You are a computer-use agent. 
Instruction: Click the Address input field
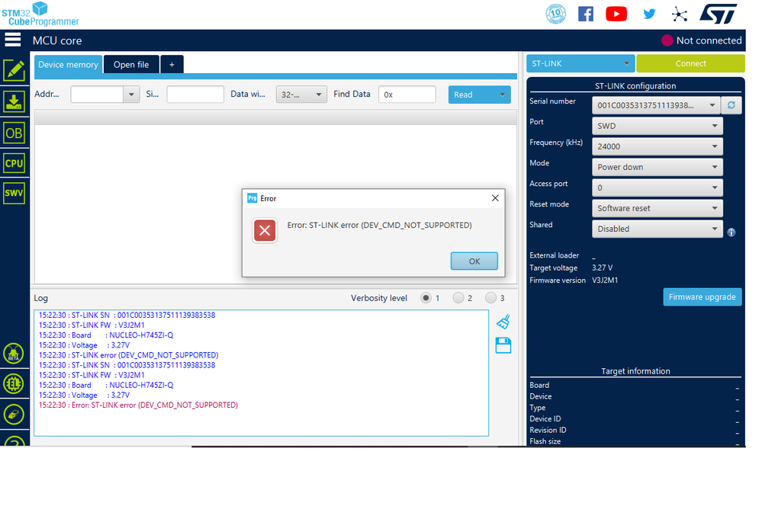(x=97, y=95)
